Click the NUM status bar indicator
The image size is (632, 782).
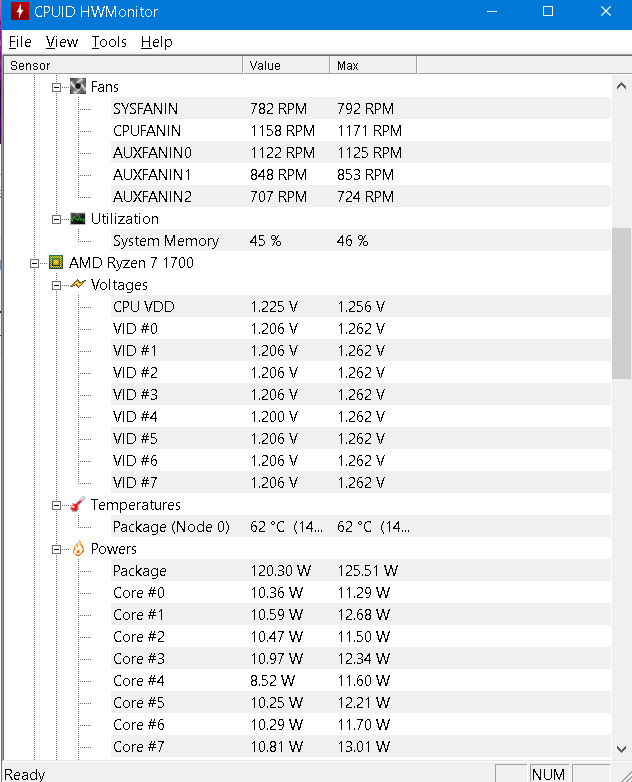(548, 774)
